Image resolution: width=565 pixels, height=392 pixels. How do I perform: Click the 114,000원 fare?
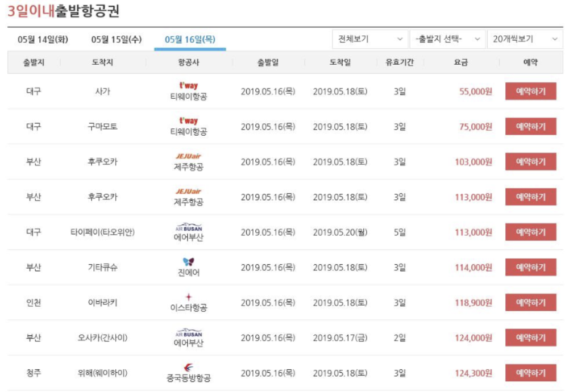tap(473, 268)
